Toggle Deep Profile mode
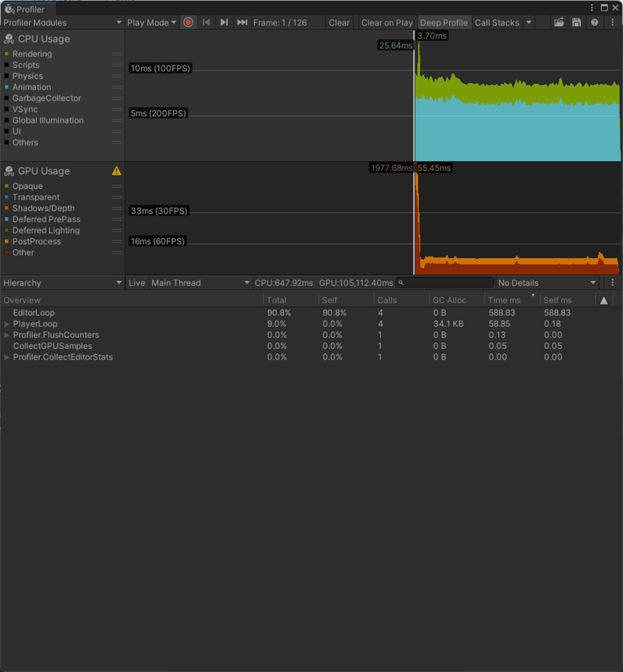This screenshot has height=672, width=623. click(444, 23)
